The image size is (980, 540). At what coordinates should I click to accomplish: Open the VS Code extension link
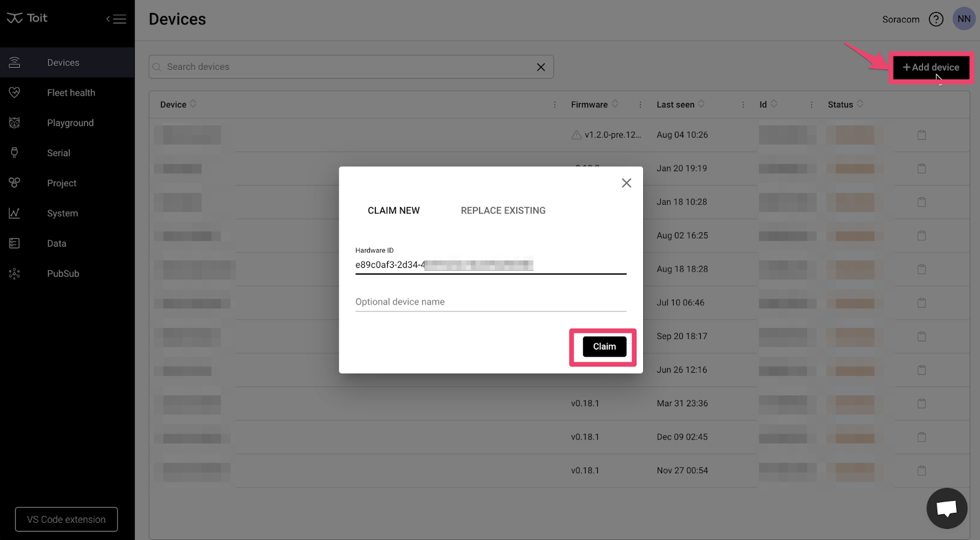coord(66,519)
